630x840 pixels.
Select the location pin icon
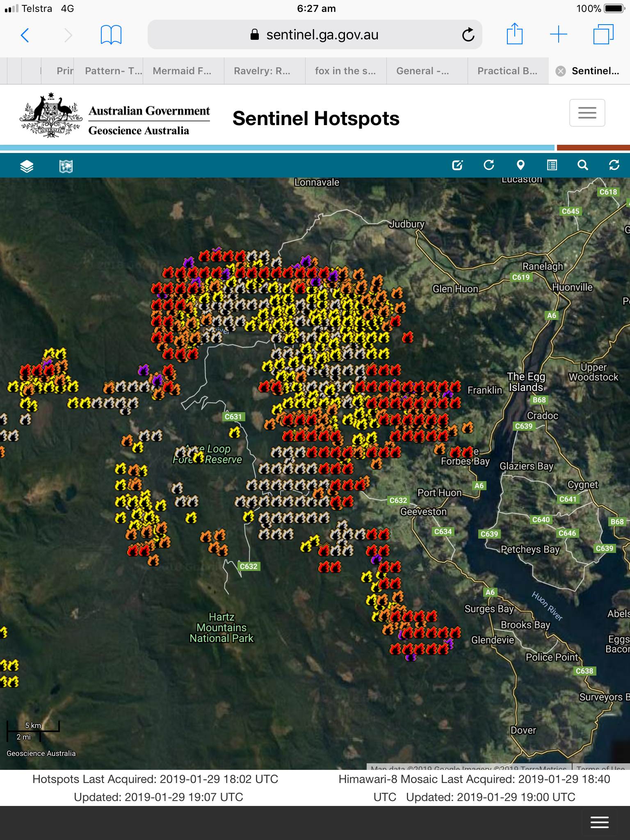tap(520, 165)
